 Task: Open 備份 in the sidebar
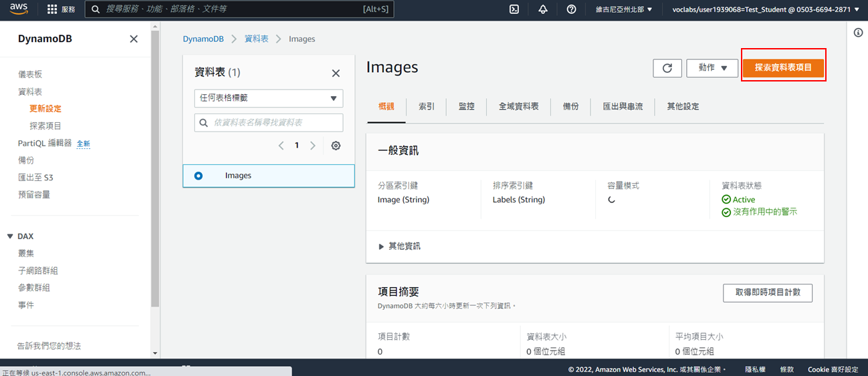(x=26, y=160)
